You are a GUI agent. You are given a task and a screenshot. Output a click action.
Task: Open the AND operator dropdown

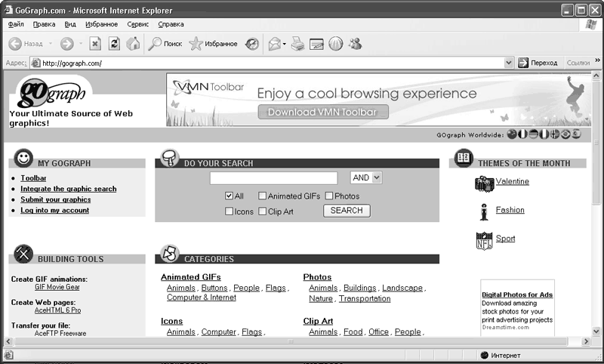[x=377, y=177]
